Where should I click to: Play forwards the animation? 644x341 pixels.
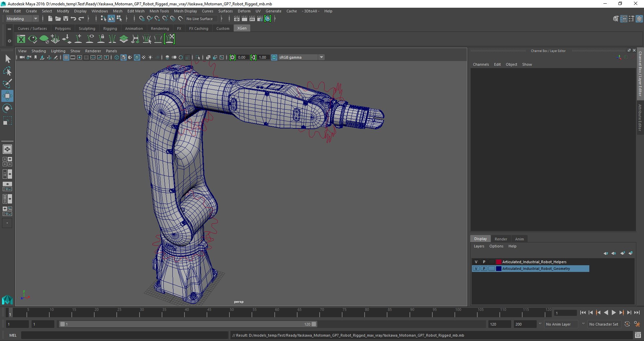613,312
